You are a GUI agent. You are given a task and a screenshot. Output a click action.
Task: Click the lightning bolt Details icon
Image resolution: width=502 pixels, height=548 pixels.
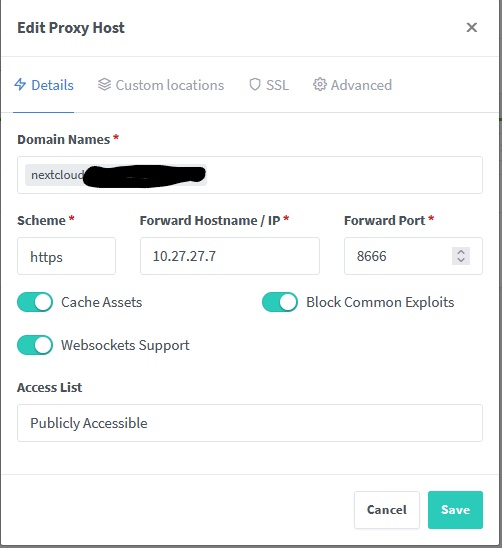20,85
